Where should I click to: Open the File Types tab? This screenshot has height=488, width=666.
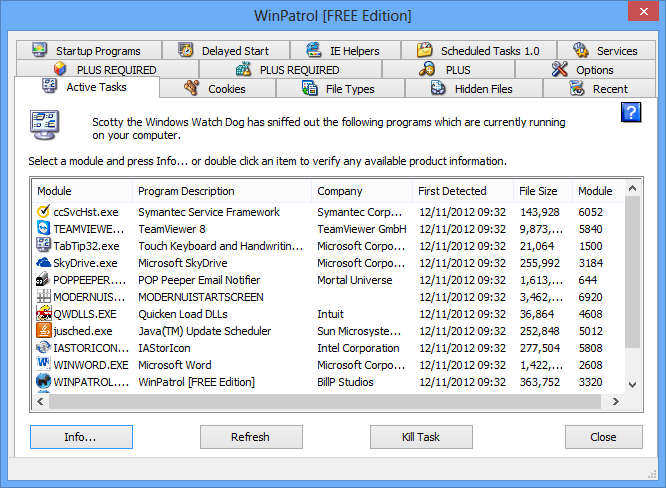click(x=341, y=88)
